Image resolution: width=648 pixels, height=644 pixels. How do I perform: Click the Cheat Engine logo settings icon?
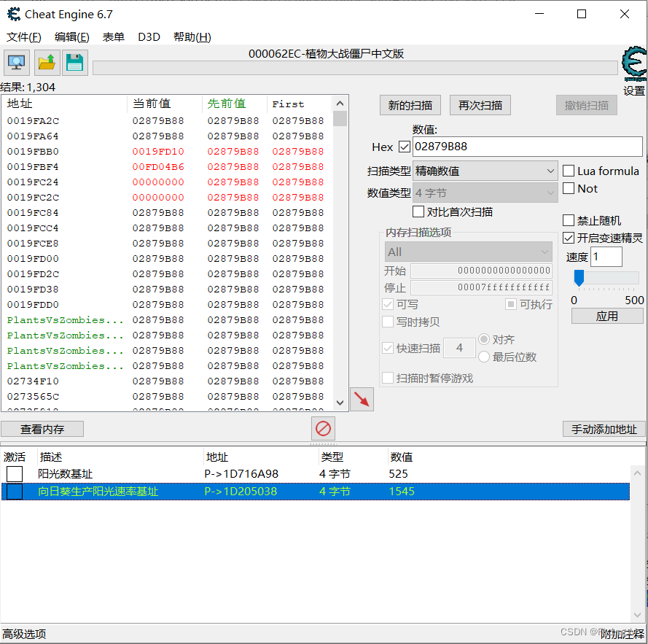tap(634, 64)
